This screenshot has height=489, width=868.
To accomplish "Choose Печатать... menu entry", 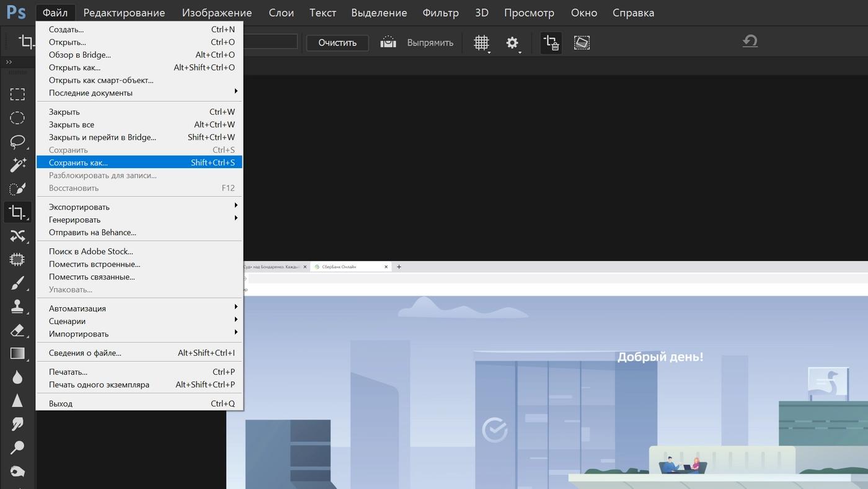I will 139,372.
